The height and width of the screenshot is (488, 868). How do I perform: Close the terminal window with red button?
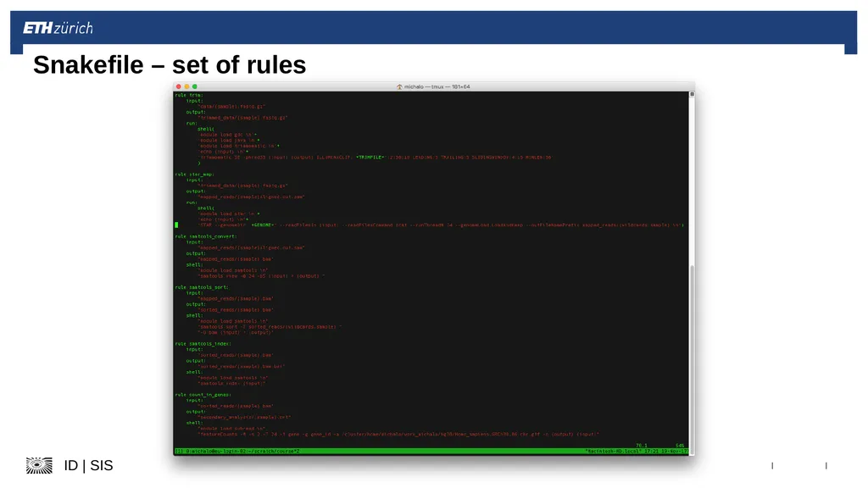click(178, 87)
